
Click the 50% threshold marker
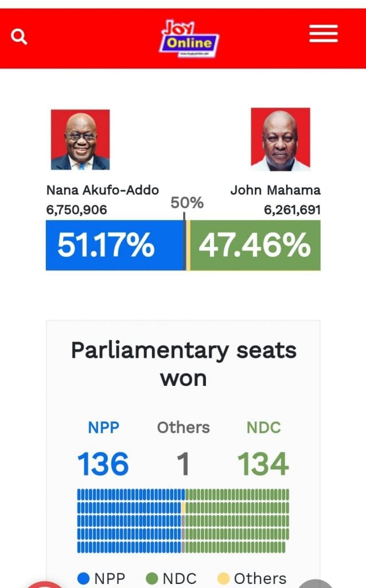tap(186, 203)
